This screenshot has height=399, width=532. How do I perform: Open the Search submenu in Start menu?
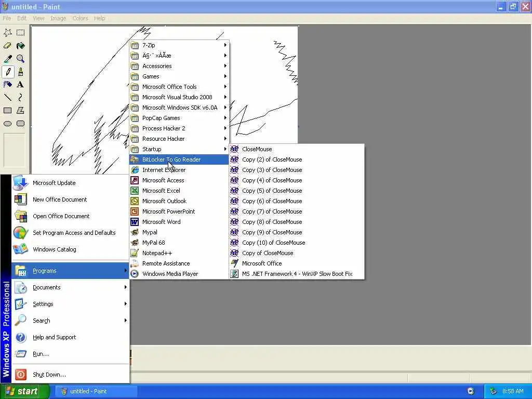tap(70, 321)
